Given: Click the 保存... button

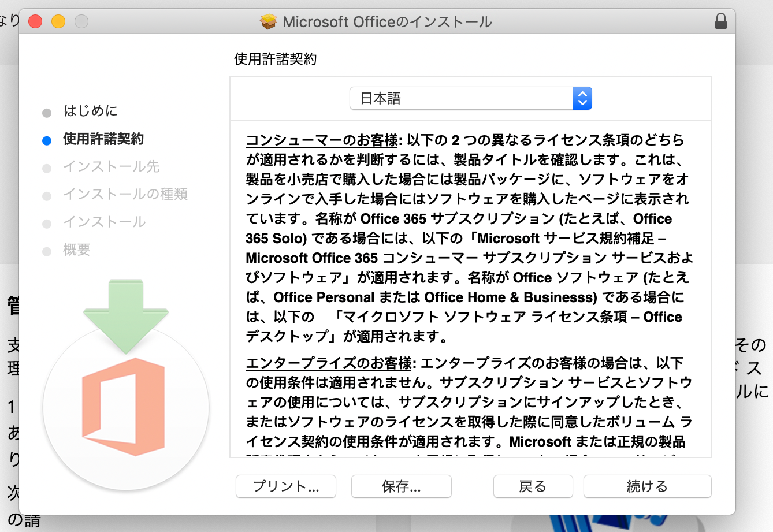Looking at the screenshot, I should [x=402, y=486].
